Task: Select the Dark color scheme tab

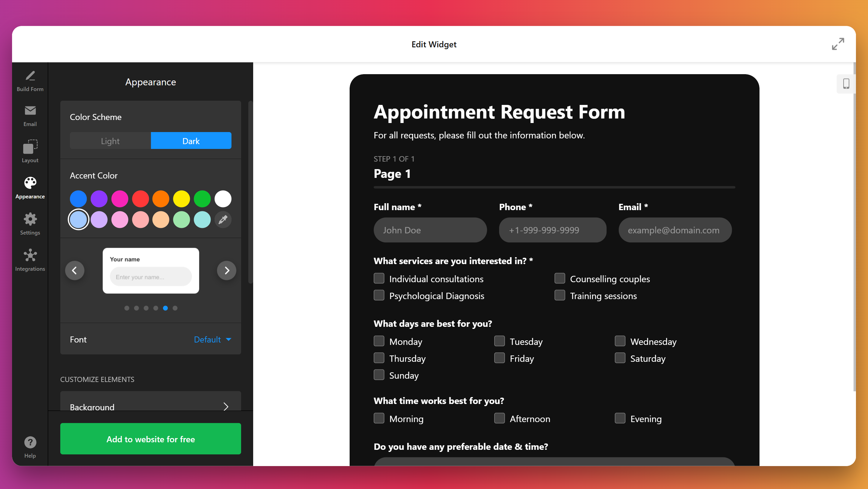Action: pyautogui.click(x=191, y=141)
